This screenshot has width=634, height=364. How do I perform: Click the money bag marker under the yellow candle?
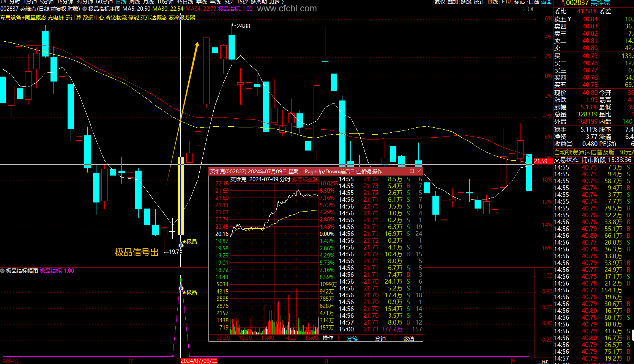(x=181, y=245)
